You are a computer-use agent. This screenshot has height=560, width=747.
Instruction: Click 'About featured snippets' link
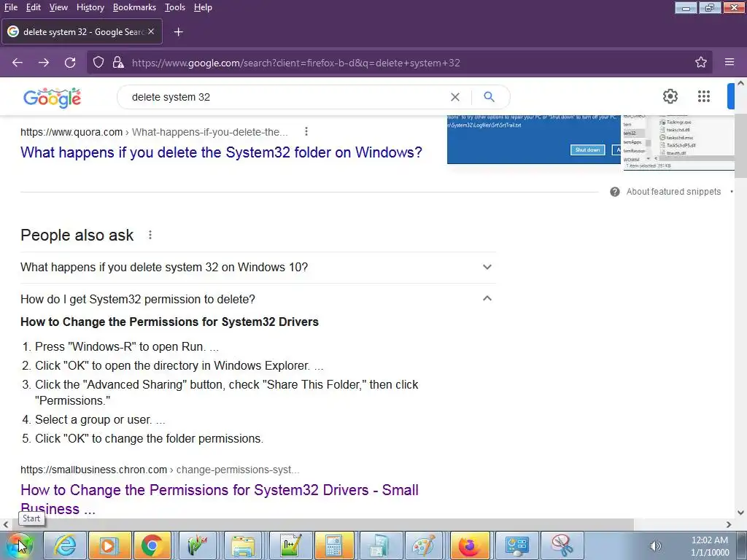coord(673,192)
